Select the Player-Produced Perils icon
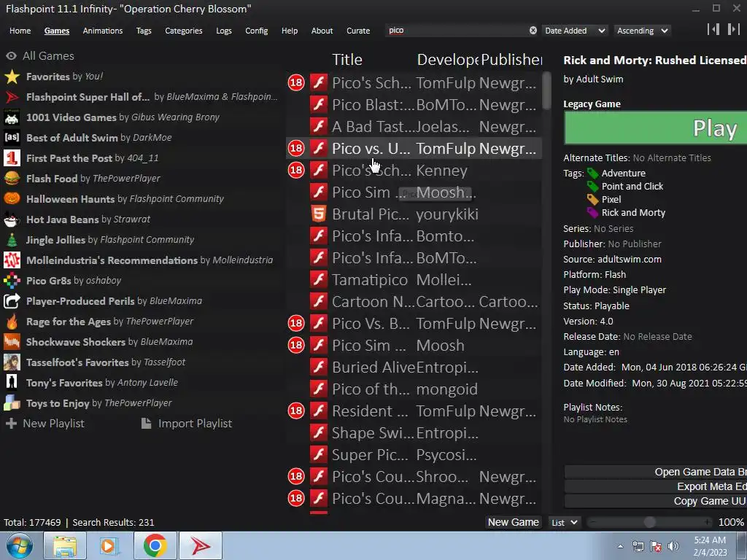The image size is (747, 560). tap(12, 301)
